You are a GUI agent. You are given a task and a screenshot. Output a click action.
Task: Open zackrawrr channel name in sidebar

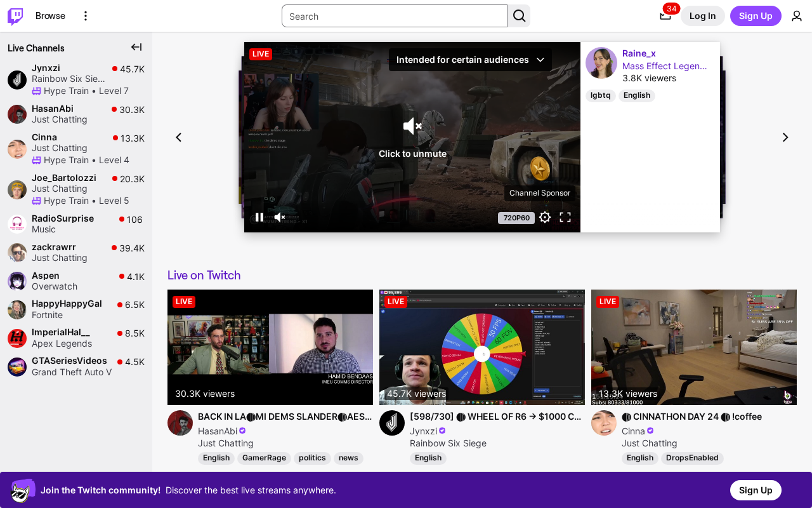coord(54,247)
